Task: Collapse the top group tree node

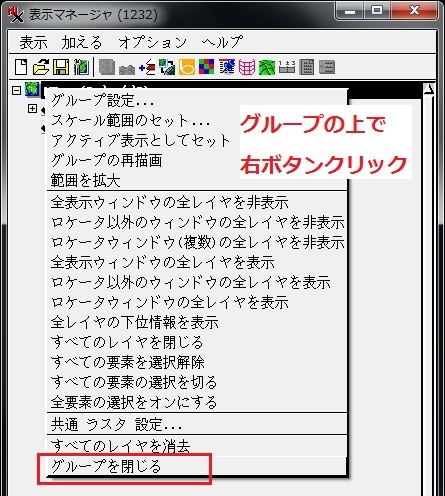Action: 16,90
